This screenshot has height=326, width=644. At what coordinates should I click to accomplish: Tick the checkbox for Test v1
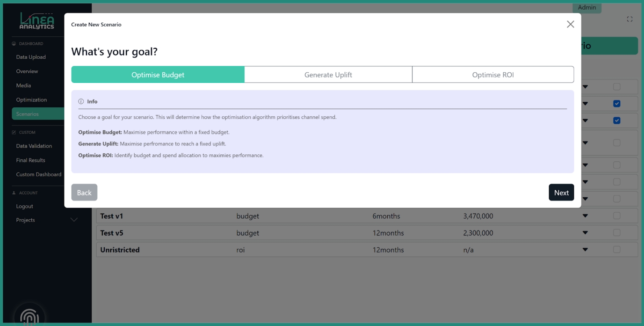coord(617,216)
